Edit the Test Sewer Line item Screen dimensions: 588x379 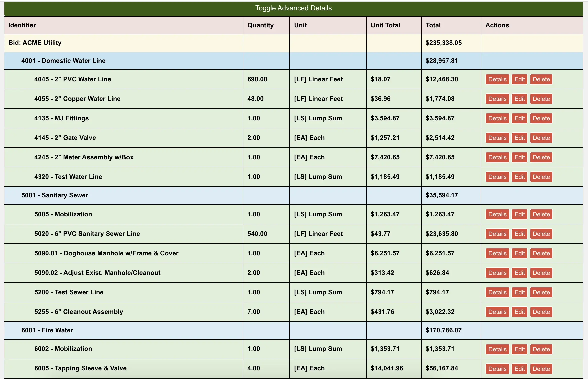pyautogui.click(x=519, y=292)
